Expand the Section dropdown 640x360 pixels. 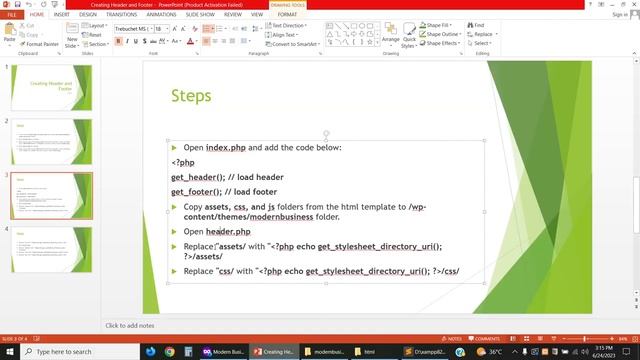point(96,44)
